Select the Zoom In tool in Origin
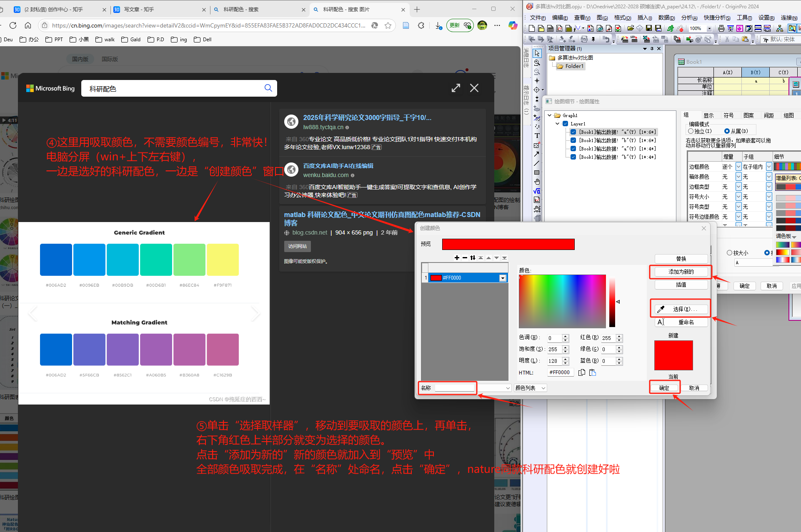The width and height of the screenshot is (801, 532). click(x=537, y=63)
